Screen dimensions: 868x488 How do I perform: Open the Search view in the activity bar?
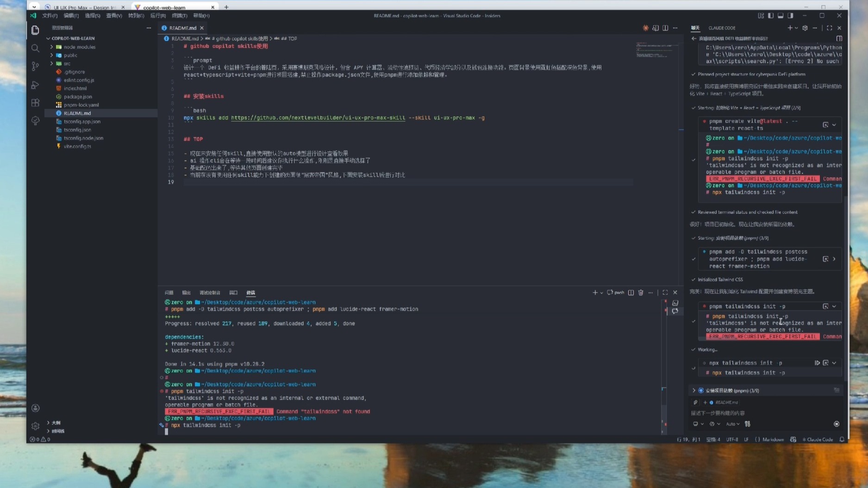coord(35,48)
